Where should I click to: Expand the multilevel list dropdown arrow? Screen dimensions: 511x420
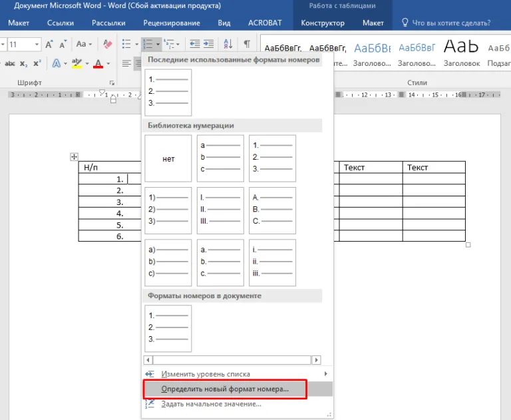[x=178, y=44]
